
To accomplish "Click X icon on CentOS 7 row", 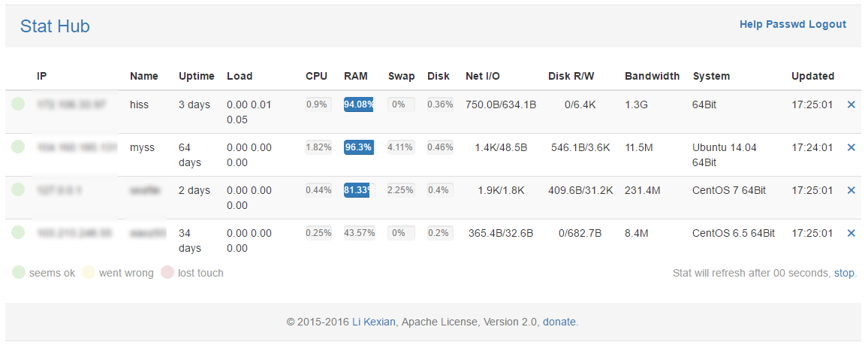I will (x=851, y=190).
